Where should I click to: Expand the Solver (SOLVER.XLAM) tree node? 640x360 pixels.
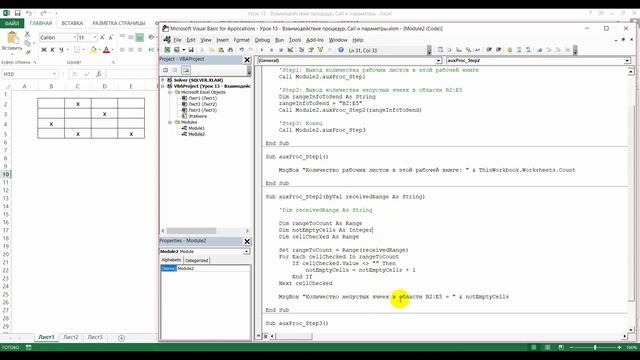(x=163, y=80)
